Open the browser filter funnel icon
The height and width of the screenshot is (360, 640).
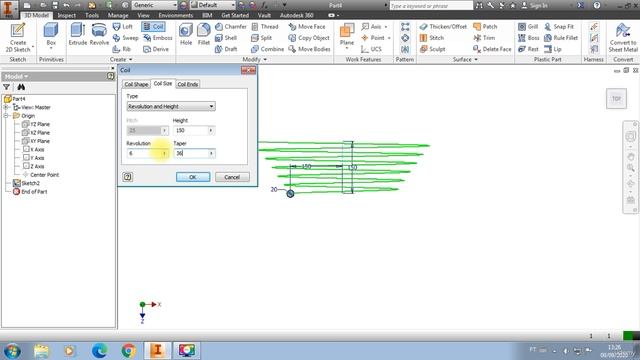(7, 87)
